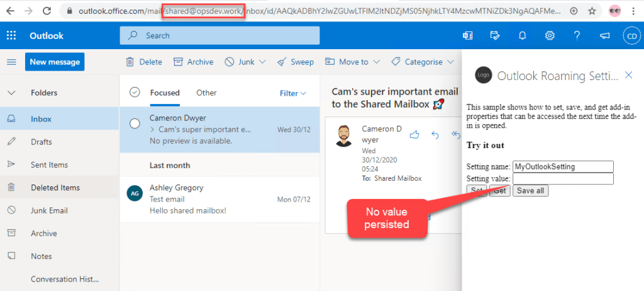Switch to the Other tab
Screen dimensions: 644x291
coord(206,93)
